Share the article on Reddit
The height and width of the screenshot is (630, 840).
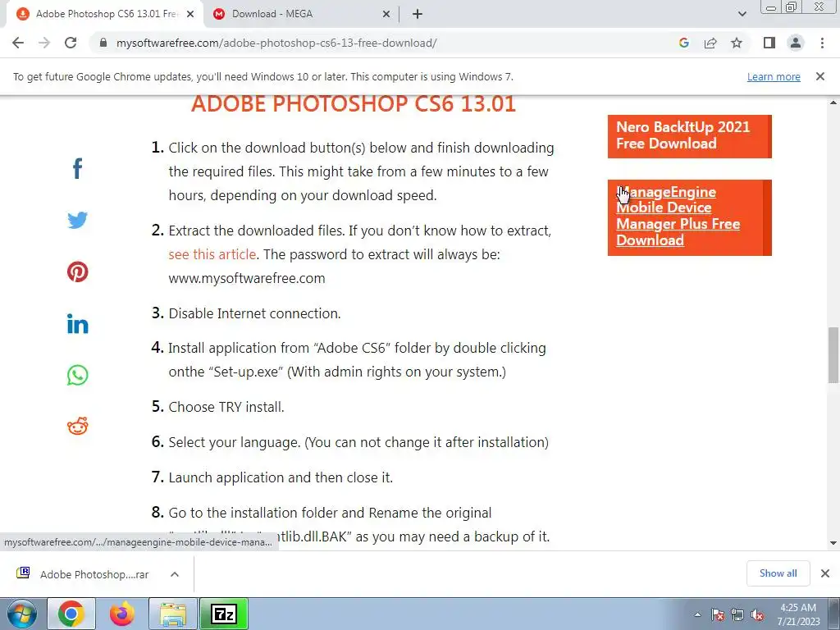(78, 426)
